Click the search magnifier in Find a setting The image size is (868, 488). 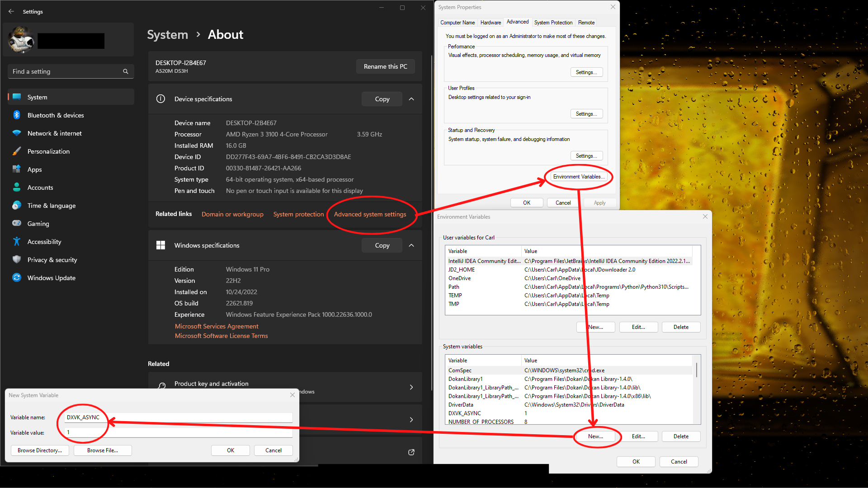click(126, 71)
